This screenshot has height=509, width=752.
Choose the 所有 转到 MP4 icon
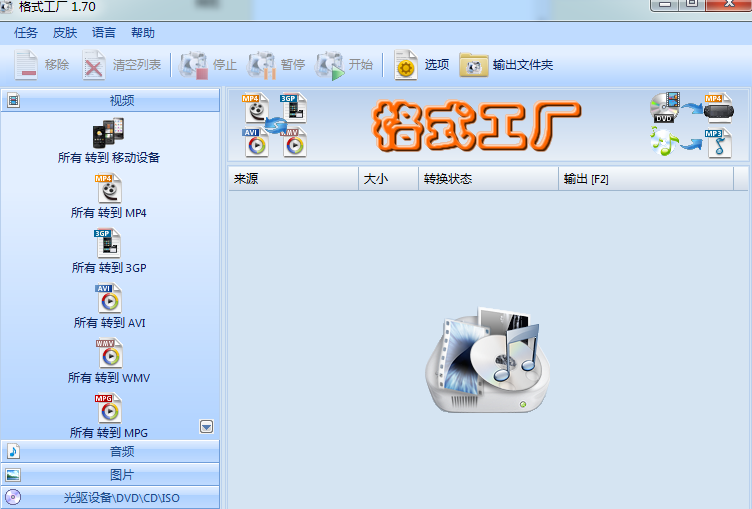pos(109,188)
